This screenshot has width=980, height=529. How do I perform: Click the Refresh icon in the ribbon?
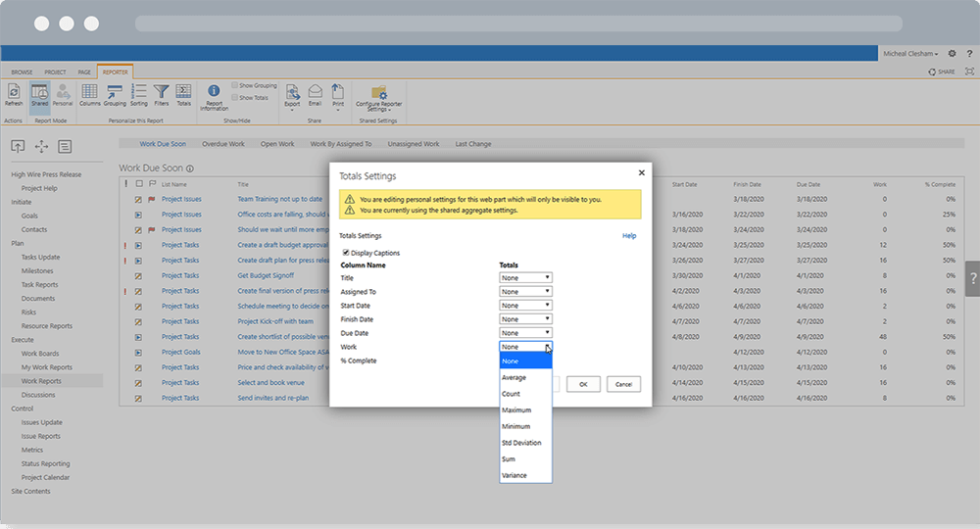[x=14, y=92]
